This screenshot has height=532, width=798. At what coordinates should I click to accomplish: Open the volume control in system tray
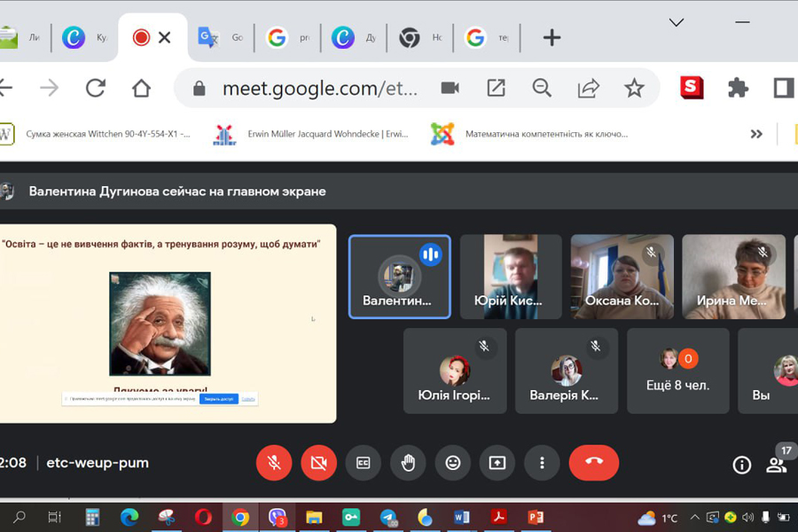[x=747, y=517]
